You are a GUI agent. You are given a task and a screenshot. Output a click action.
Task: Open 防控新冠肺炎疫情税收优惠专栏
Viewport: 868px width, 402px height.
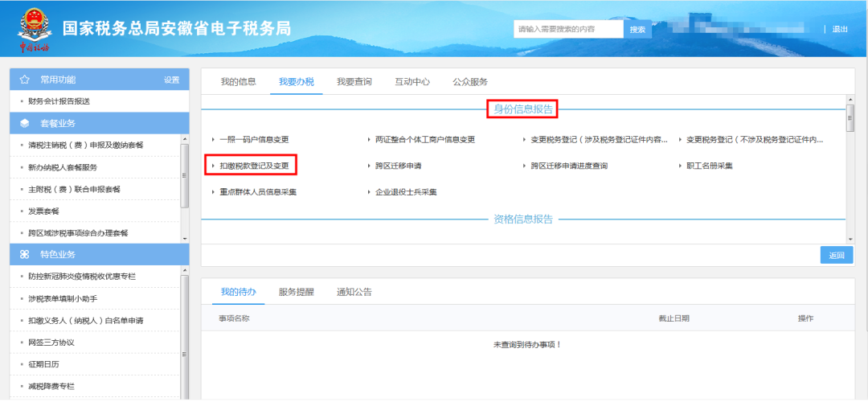(82, 277)
